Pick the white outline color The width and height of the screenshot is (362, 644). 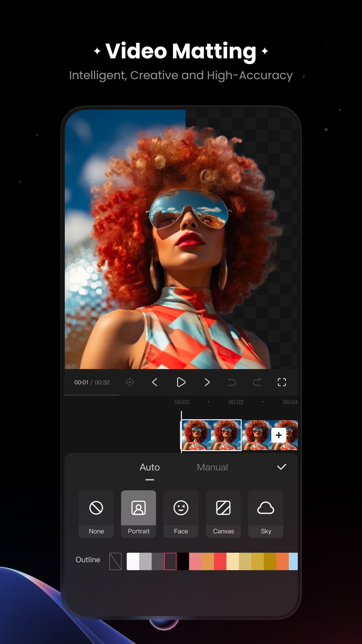[x=133, y=561]
